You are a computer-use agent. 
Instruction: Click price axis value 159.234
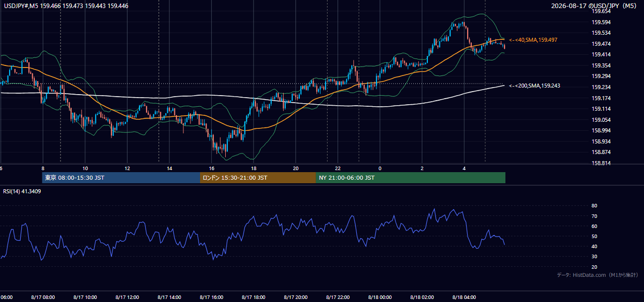[601, 87]
